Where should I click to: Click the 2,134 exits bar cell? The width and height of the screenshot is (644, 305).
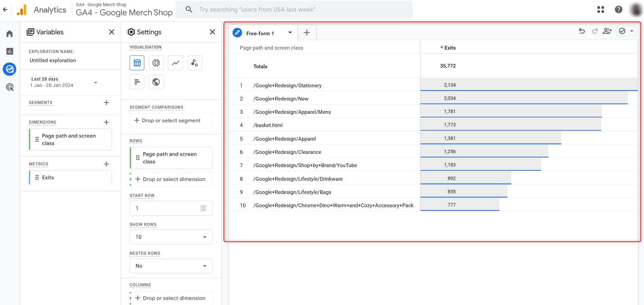[529, 85]
